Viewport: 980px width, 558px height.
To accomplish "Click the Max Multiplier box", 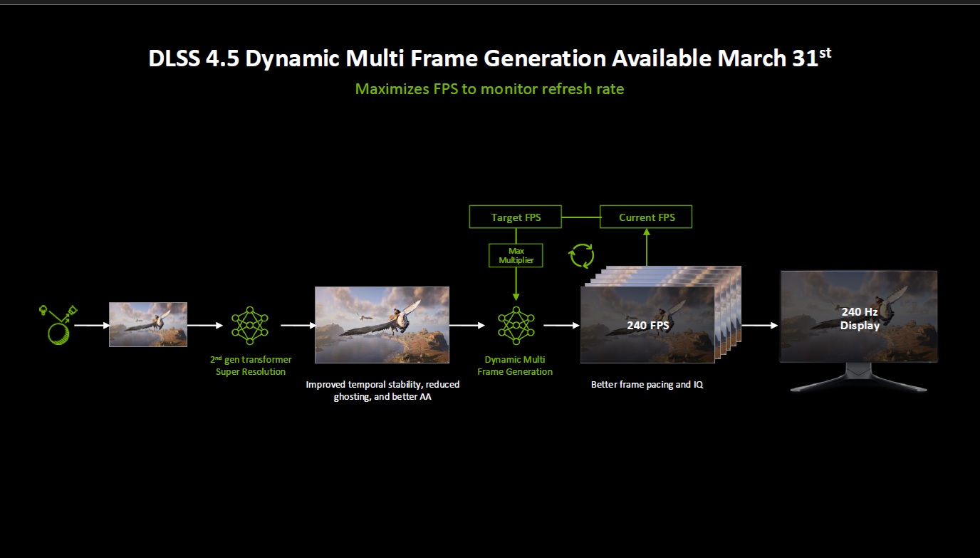I will pos(516,255).
